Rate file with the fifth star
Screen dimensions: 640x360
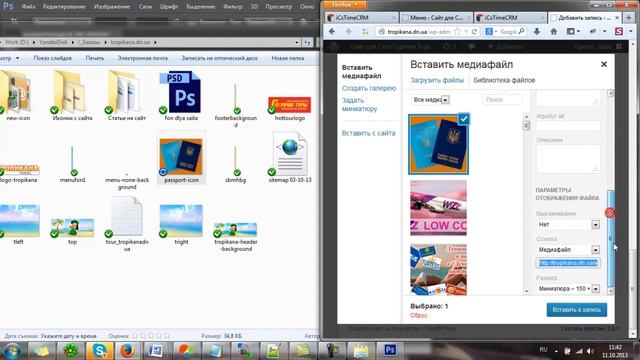(167, 336)
